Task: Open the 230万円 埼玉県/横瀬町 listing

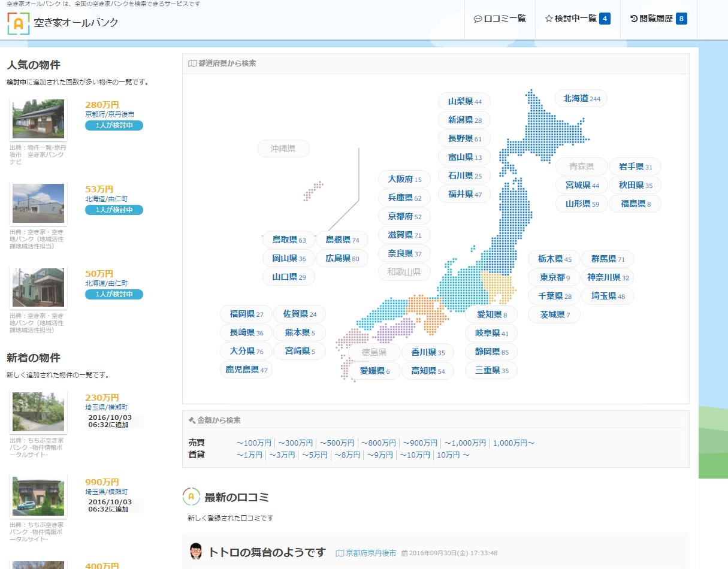Action: pos(106,407)
